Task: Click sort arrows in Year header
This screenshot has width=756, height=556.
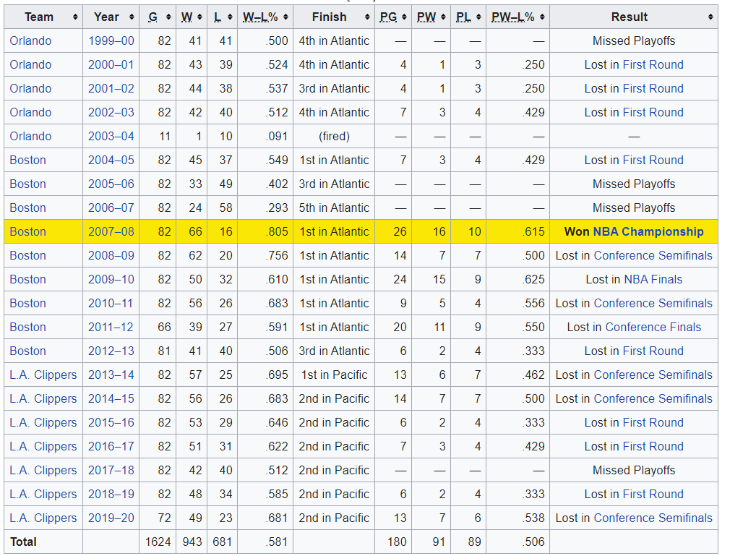Action: 131,17
